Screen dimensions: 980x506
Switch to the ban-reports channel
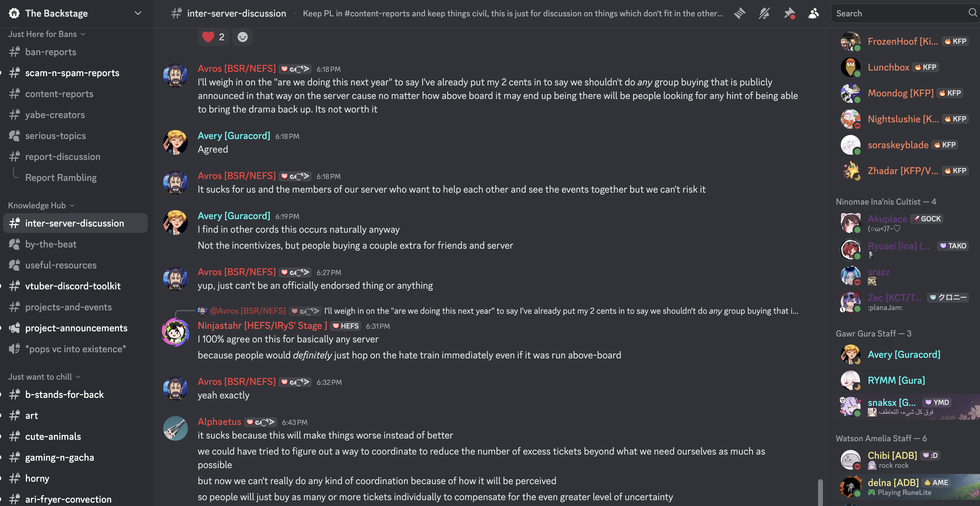(51, 52)
